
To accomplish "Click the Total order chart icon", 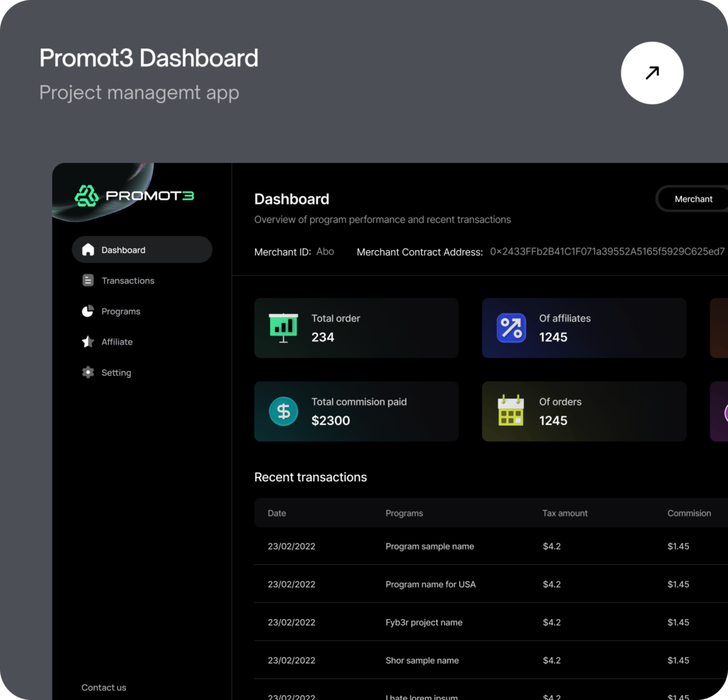I will tap(283, 328).
